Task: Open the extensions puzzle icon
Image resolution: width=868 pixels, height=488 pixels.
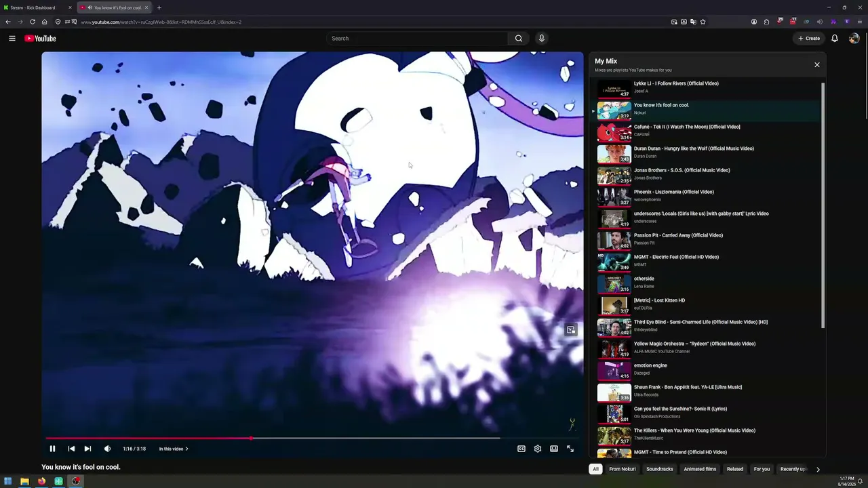Action: pos(767,22)
